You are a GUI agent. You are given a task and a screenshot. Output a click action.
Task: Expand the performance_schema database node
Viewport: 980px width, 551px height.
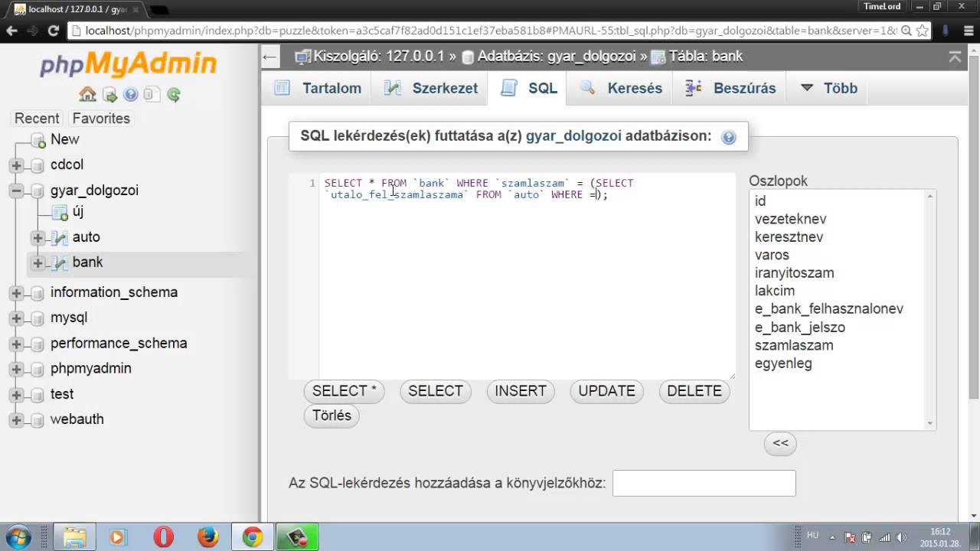click(x=16, y=344)
